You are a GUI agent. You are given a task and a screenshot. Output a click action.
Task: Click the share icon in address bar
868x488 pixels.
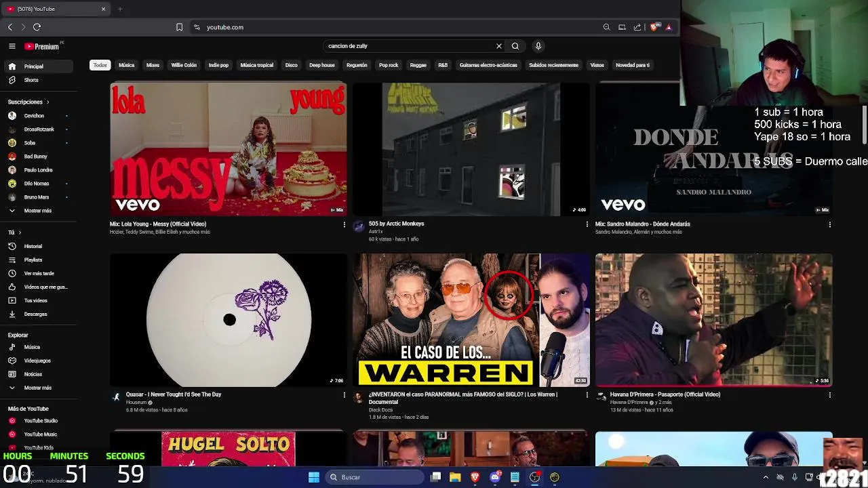[637, 27]
